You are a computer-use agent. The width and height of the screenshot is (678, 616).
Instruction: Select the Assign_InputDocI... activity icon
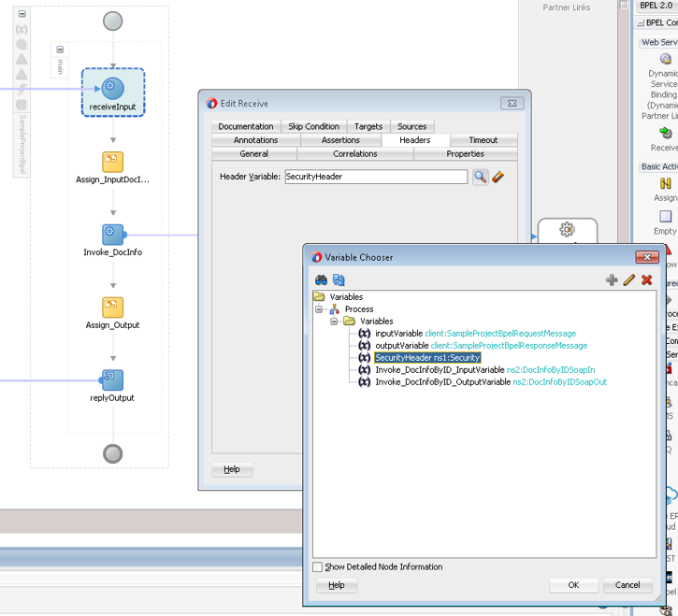(x=112, y=162)
